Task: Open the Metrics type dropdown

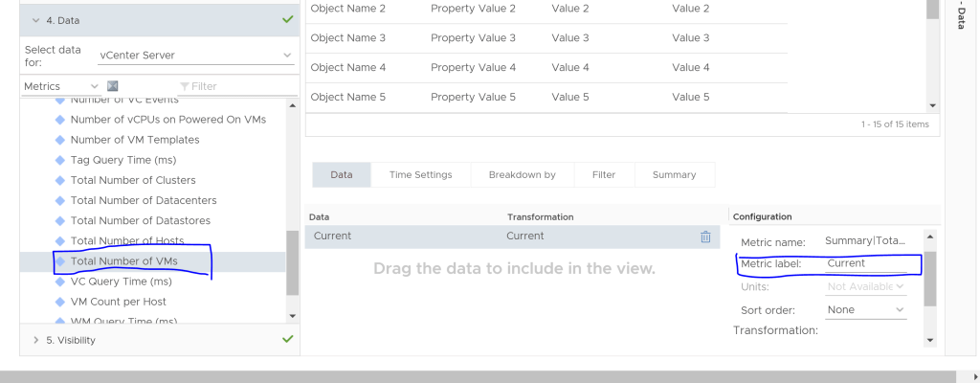Action: point(60,86)
